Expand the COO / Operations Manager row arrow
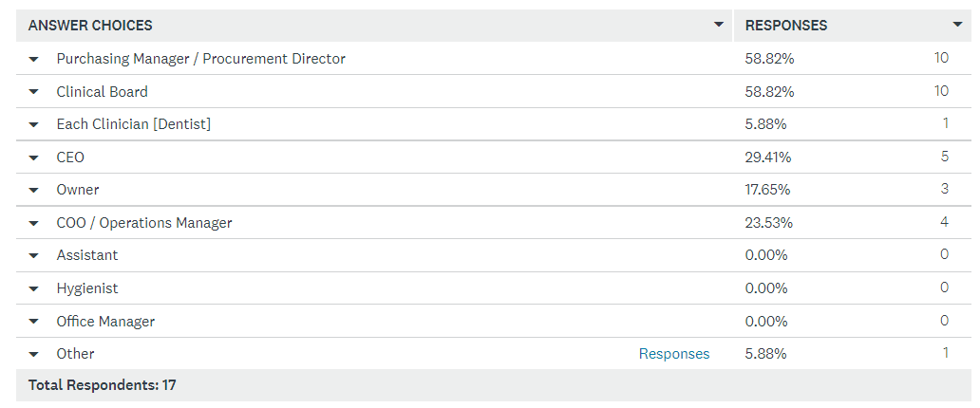980x408 pixels. pyautogui.click(x=34, y=224)
